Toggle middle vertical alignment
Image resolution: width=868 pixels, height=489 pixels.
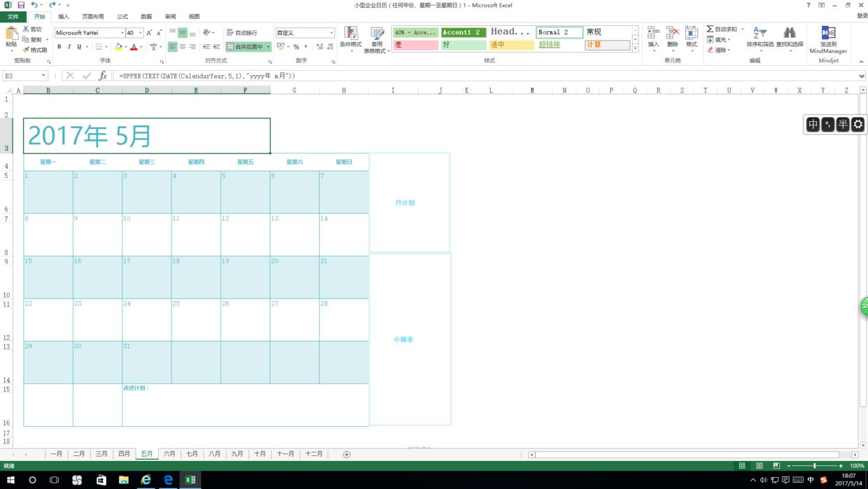(x=182, y=33)
